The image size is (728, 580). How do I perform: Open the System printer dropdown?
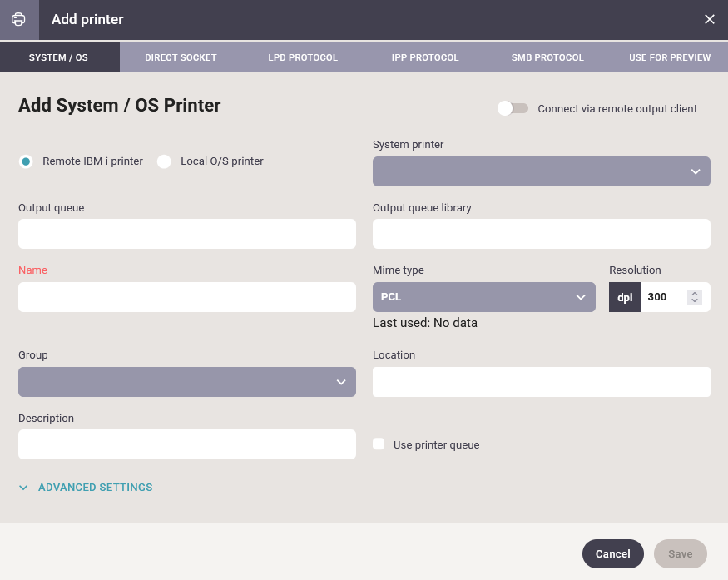coord(542,171)
